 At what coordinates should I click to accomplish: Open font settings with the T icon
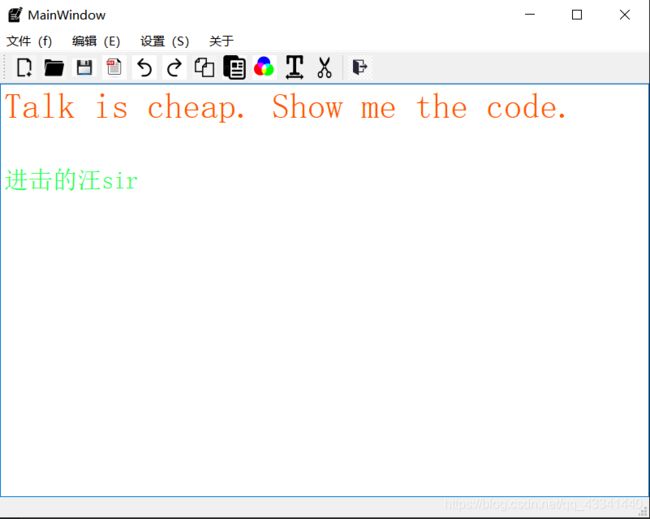294,67
